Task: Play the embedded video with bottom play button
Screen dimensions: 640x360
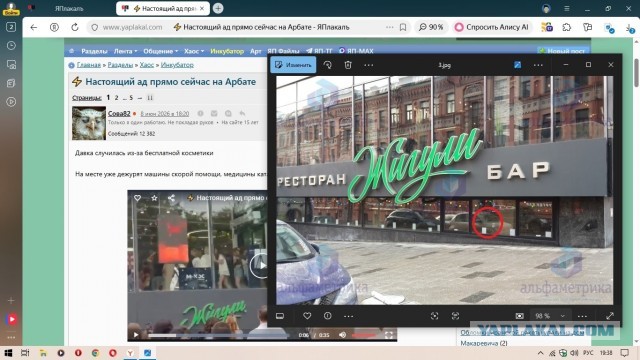Action: tap(136, 335)
